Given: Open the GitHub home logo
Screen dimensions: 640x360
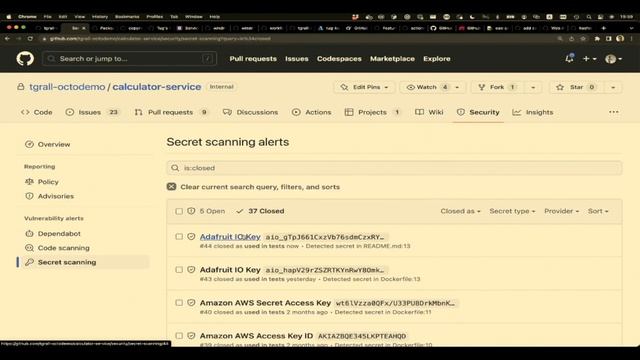Looking at the screenshot, I should pyautogui.click(x=25, y=59).
